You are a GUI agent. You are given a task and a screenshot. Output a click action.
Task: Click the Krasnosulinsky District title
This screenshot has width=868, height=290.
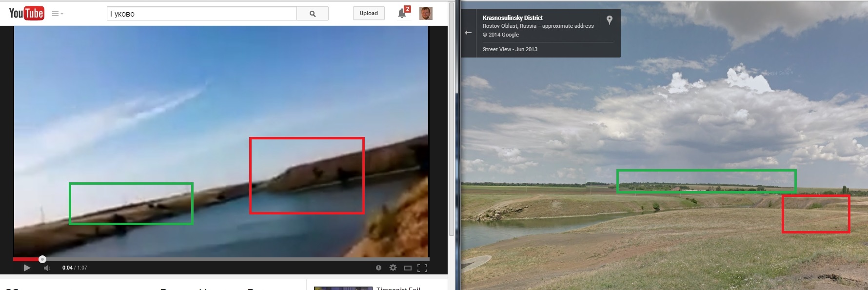pos(513,18)
